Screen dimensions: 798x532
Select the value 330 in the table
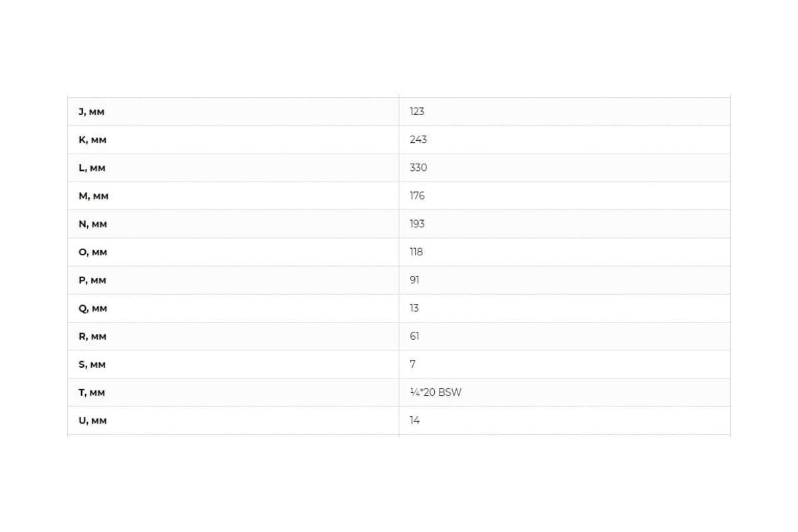click(x=418, y=168)
